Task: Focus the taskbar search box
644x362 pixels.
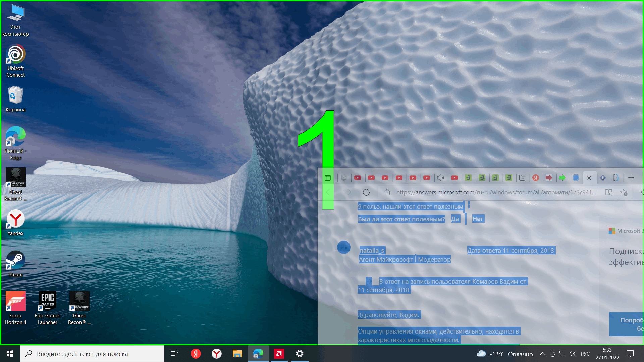Action: coord(92,354)
